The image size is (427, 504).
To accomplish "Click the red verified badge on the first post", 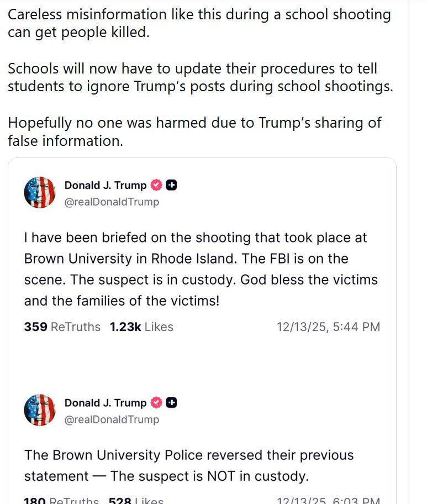I will tap(156, 185).
